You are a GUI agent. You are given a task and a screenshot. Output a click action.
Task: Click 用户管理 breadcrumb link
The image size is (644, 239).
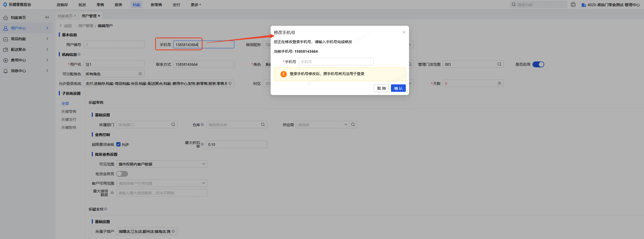86,26
